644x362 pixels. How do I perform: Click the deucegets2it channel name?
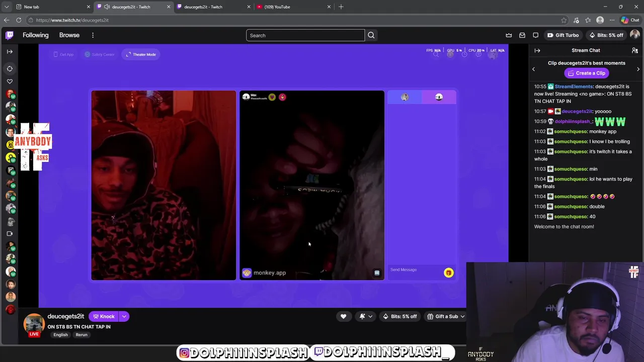[66, 316]
